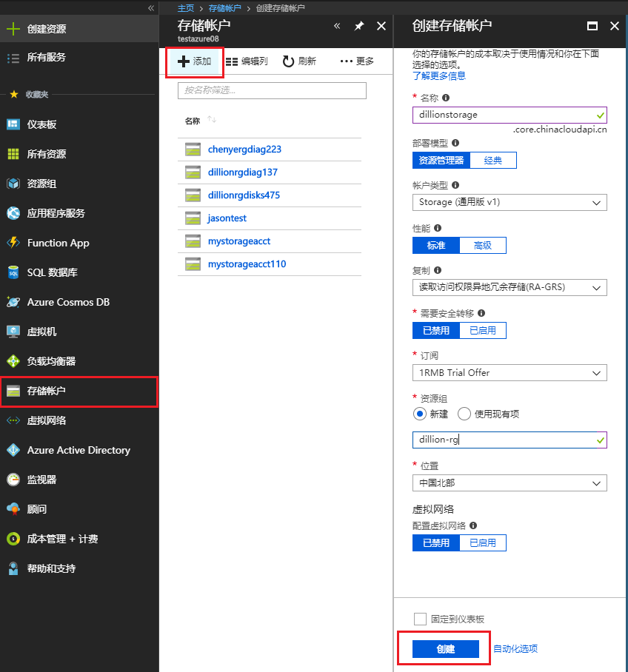
Task: Click the 按名称筛选 filter field
Action: (x=272, y=90)
